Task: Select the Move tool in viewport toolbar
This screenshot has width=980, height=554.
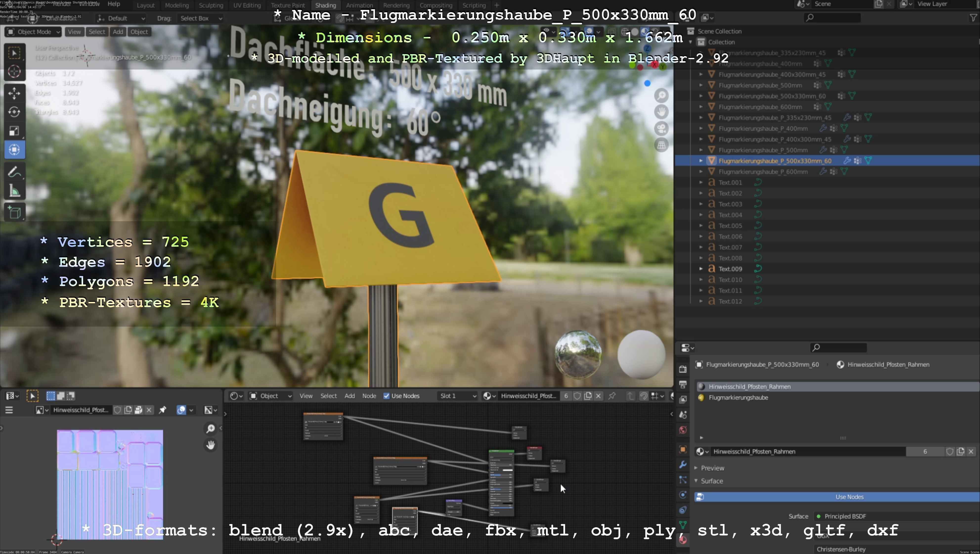Action: click(x=14, y=93)
